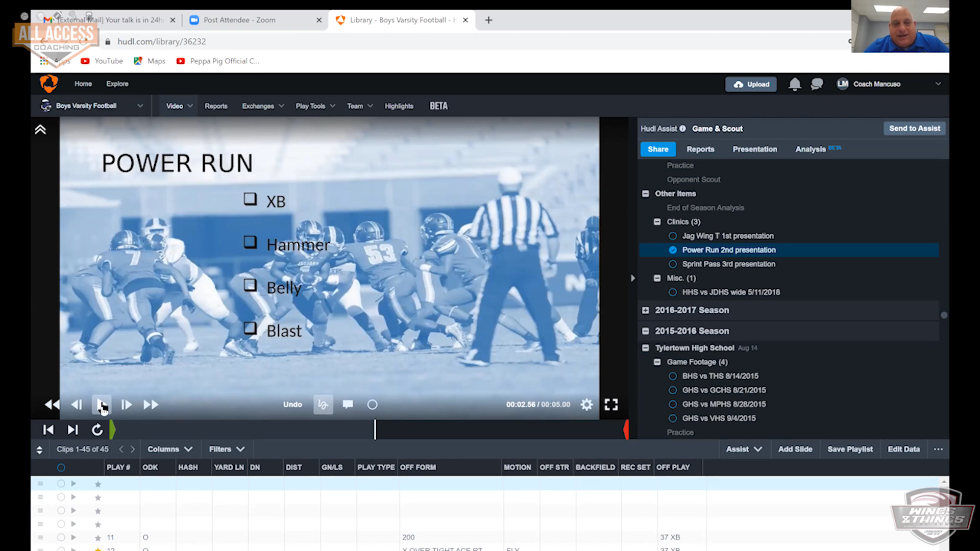Toggle the Power Run 2nd presentation selection
This screenshot has height=551, width=980.
click(x=673, y=250)
